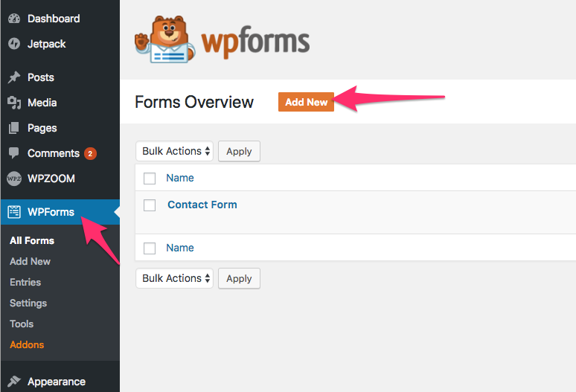
Task: Go to Posts in the sidebar
Action: (41, 77)
